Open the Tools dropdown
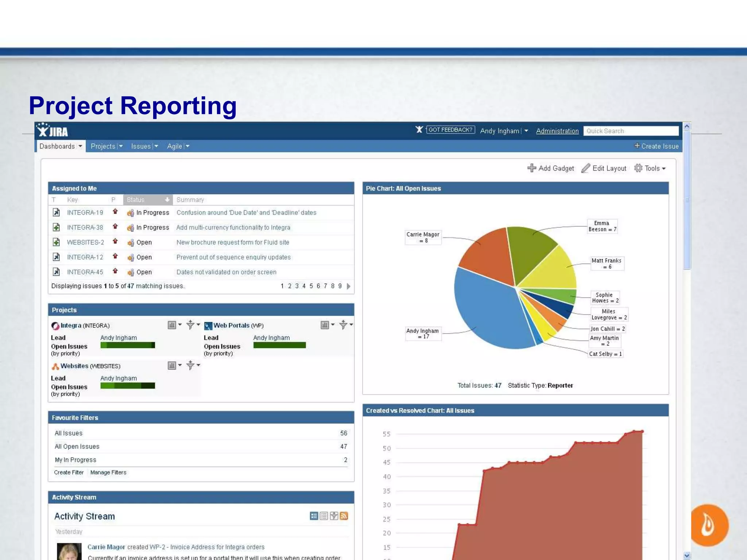 (650, 168)
